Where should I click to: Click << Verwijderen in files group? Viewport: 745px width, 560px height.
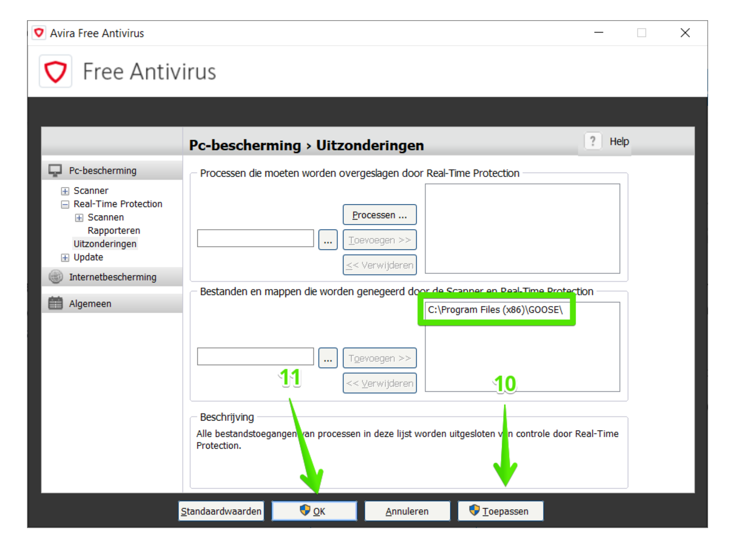pos(379,383)
